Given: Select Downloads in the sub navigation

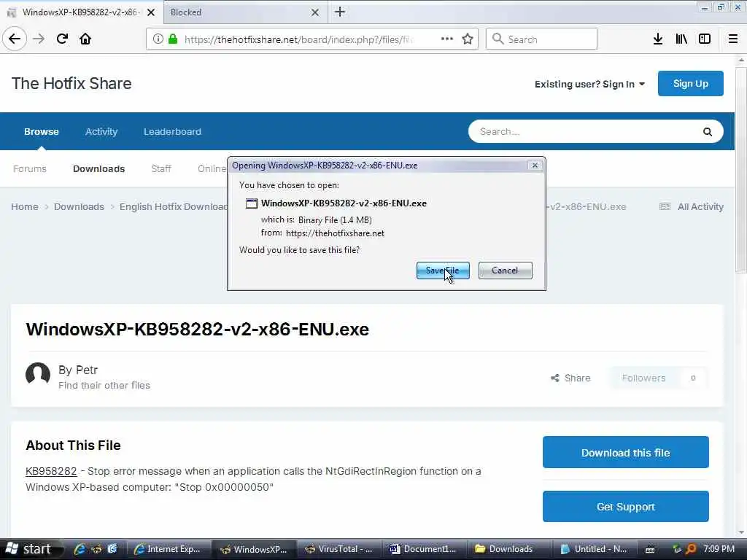Looking at the screenshot, I should [x=98, y=169].
